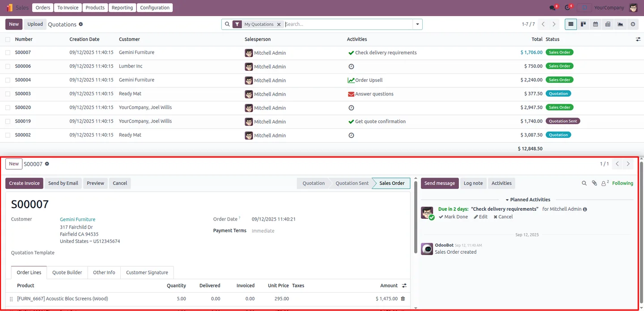
Task: Click the Log note button
Action: coord(473,183)
